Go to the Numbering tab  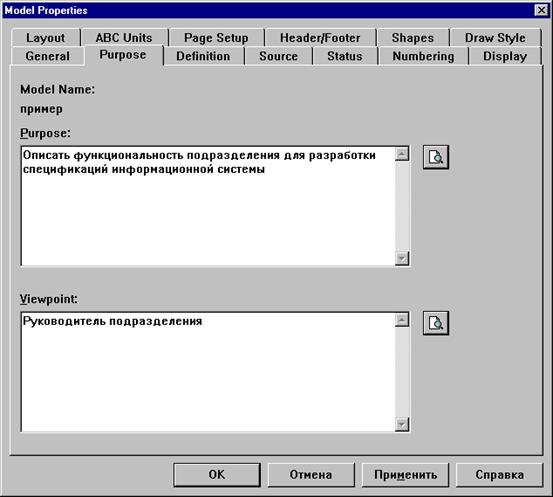point(423,56)
